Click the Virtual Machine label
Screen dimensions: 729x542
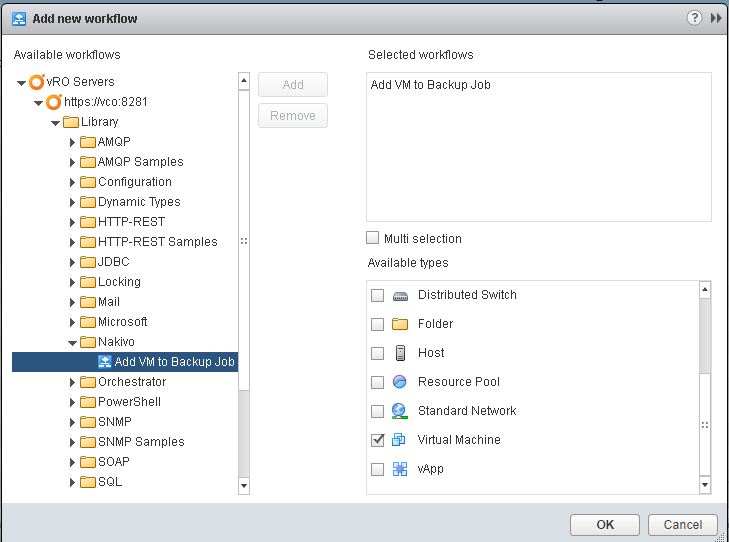click(x=459, y=440)
